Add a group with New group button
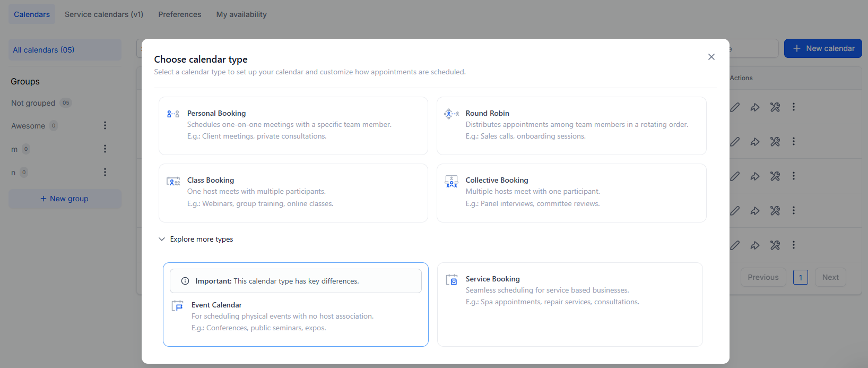The width and height of the screenshot is (868, 368). [65, 199]
